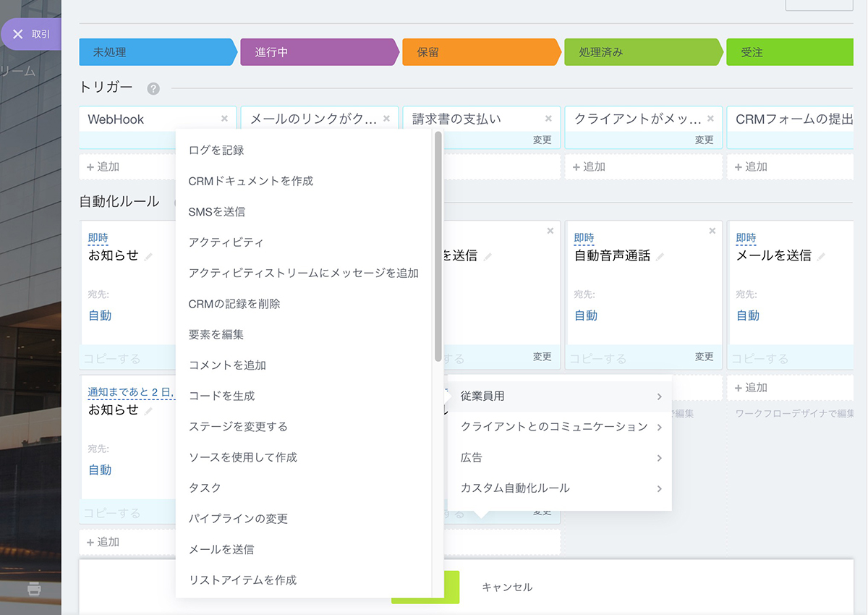Add a trigger under 処理済み column
The height and width of the screenshot is (615, 868).
[x=589, y=166]
